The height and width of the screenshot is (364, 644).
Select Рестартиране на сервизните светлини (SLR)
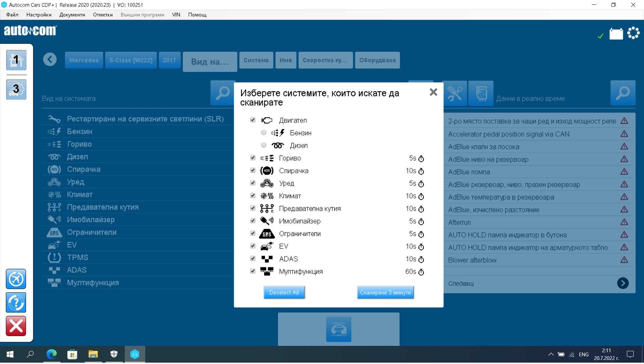point(138,119)
